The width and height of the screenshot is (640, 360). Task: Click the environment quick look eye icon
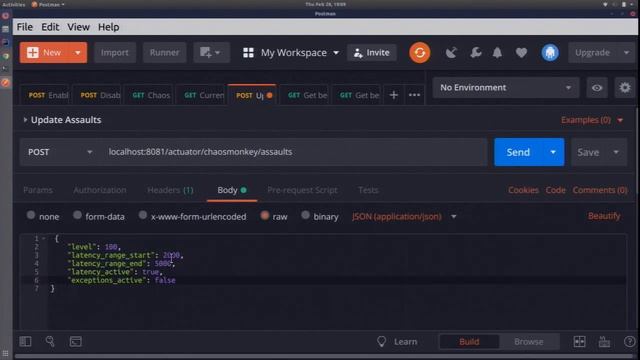(x=597, y=88)
